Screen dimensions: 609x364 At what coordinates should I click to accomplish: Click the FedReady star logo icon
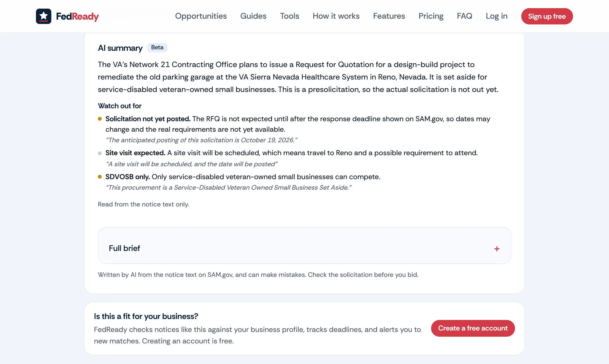click(43, 16)
